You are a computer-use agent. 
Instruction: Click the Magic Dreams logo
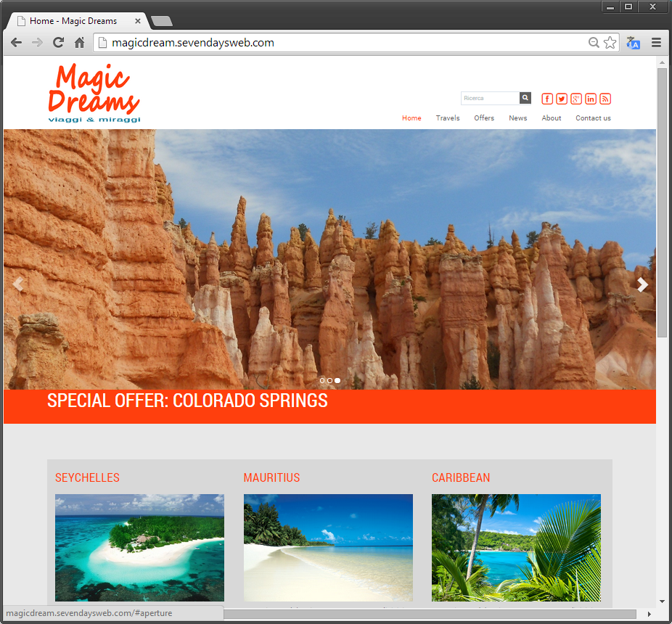click(x=94, y=93)
